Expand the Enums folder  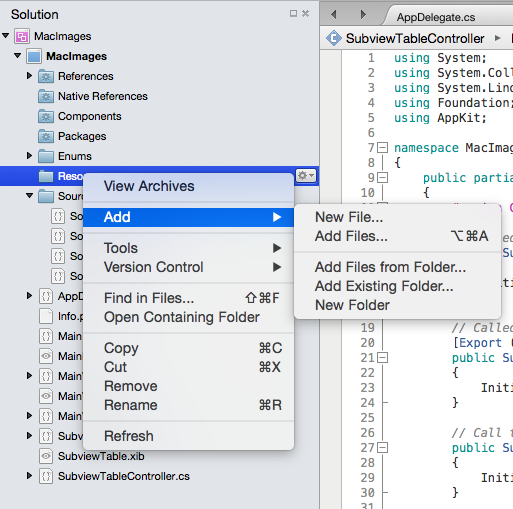coord(29,156)
